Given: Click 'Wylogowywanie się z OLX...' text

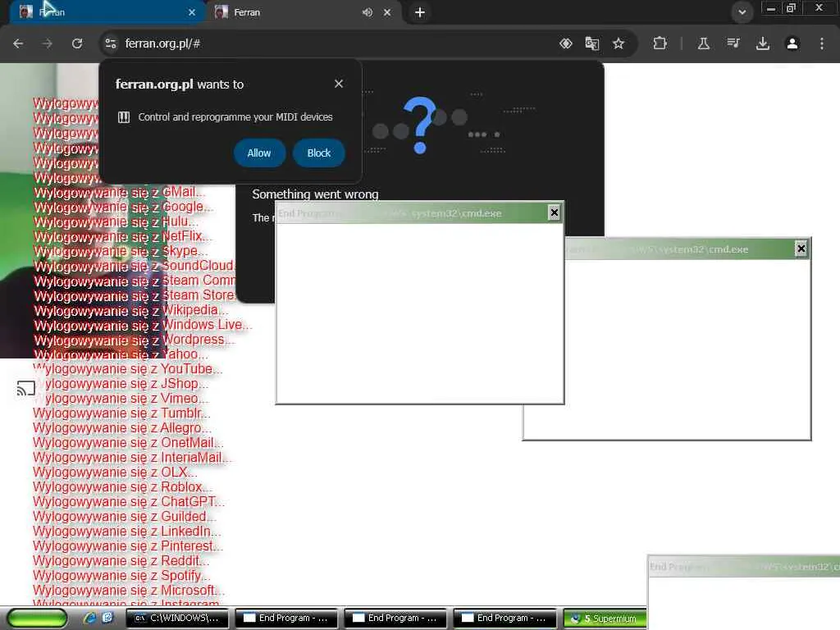Looking at the screenshot, I should click(x=115, y=472).
